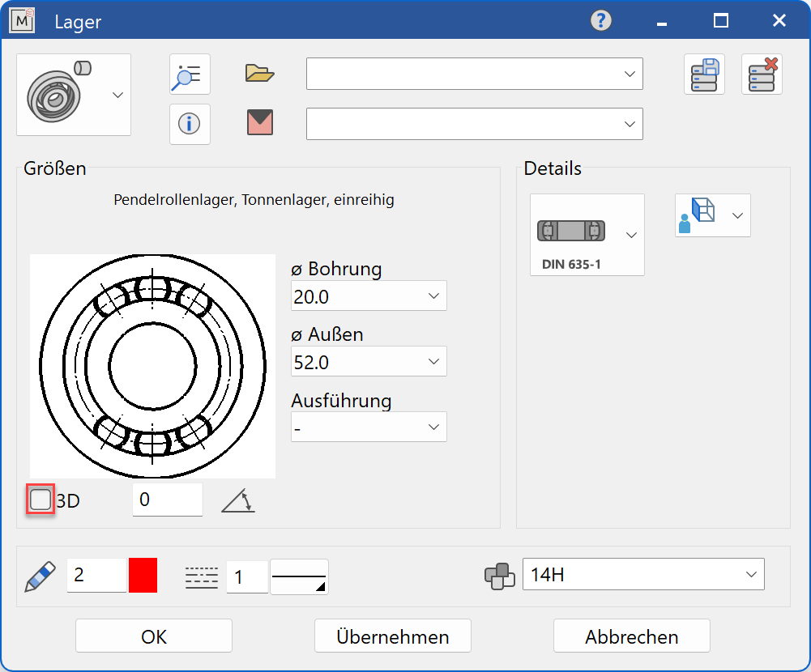Click the pen number field showing 2
The image size is (811, 672).
(x=96, y=576)
